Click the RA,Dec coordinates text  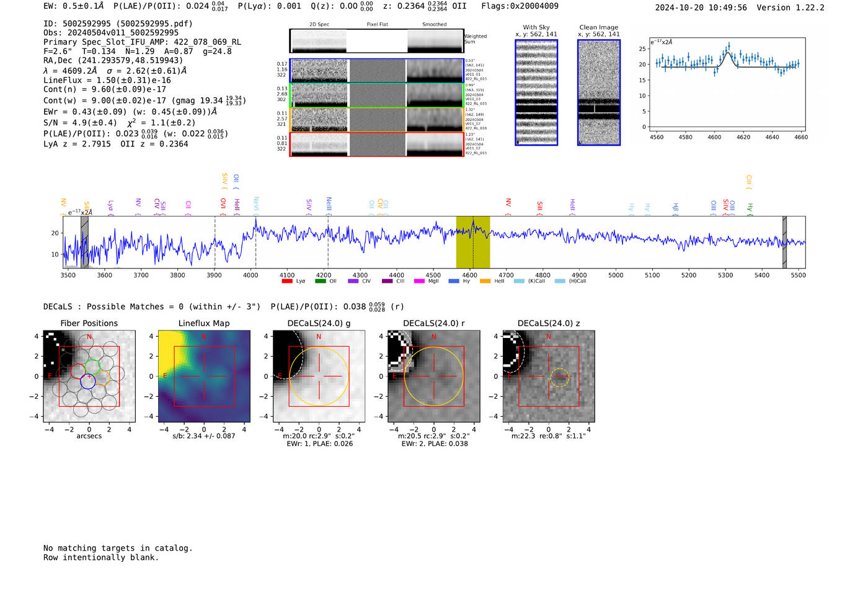click(x=113, y=61)
